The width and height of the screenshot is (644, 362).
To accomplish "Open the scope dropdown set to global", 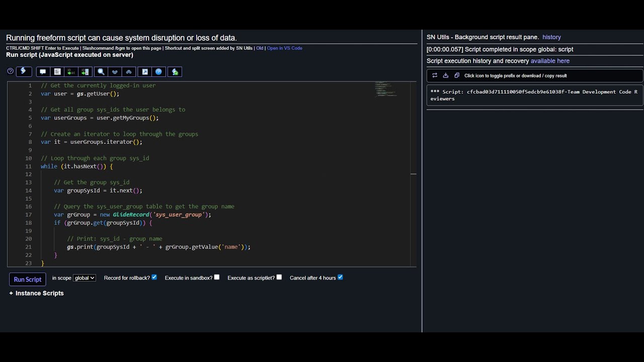I will (x=85, y=278).
